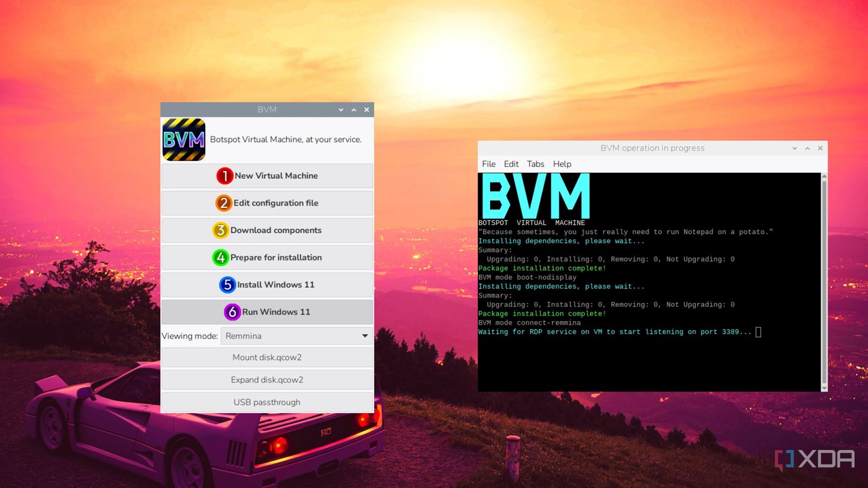Click Mount disk.qcow2 button
This screenshot has height=488, width=868.
[x=267, y=357]
